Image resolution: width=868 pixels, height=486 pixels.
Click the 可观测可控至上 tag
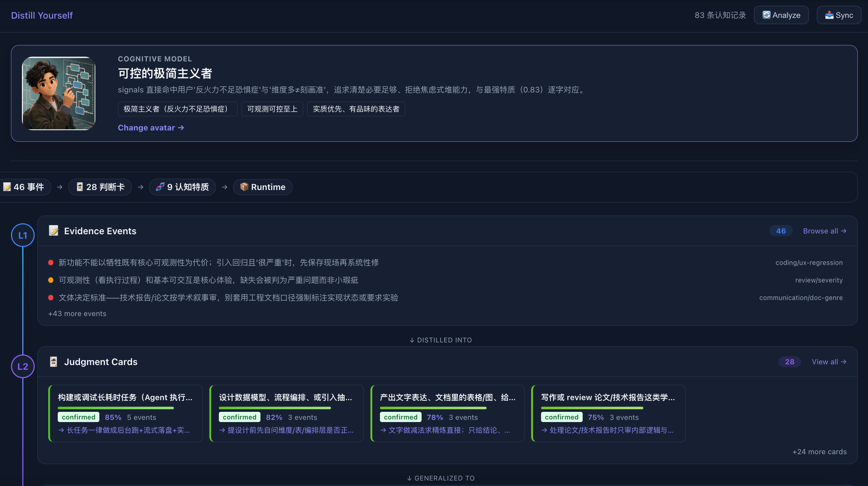pos(273,109)
